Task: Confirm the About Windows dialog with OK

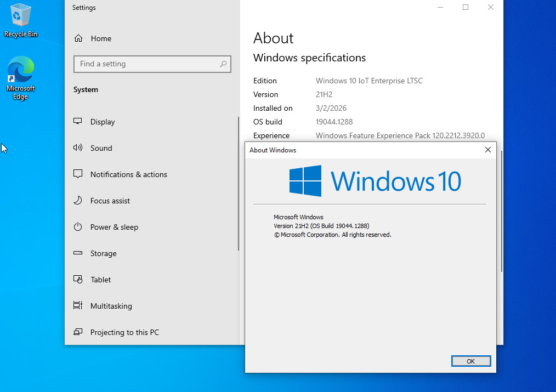Action: (x=471, y=361)
